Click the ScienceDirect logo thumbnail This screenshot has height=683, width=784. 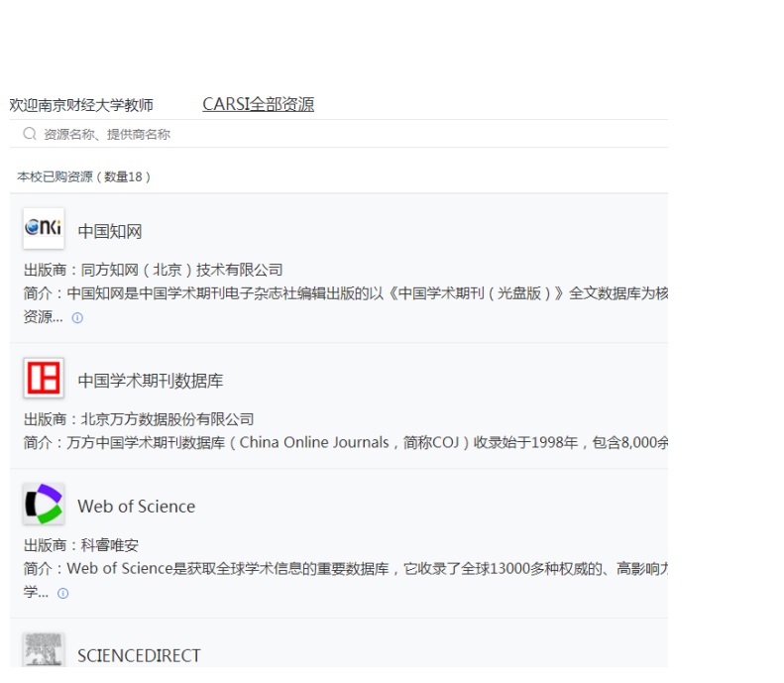click(44, 649)
